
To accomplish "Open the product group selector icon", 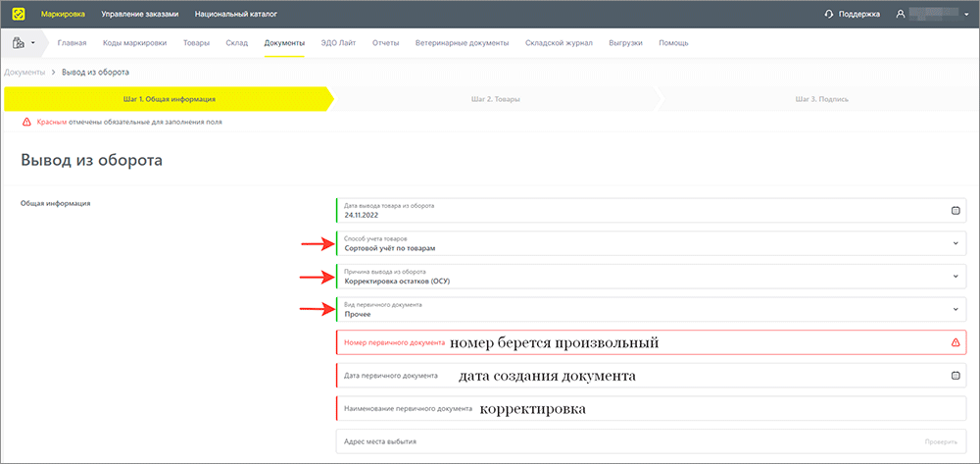I will [18, 44].
